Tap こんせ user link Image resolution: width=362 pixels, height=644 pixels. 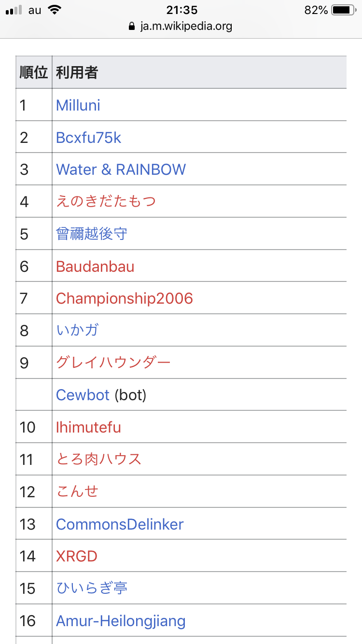tap(77, 491)
